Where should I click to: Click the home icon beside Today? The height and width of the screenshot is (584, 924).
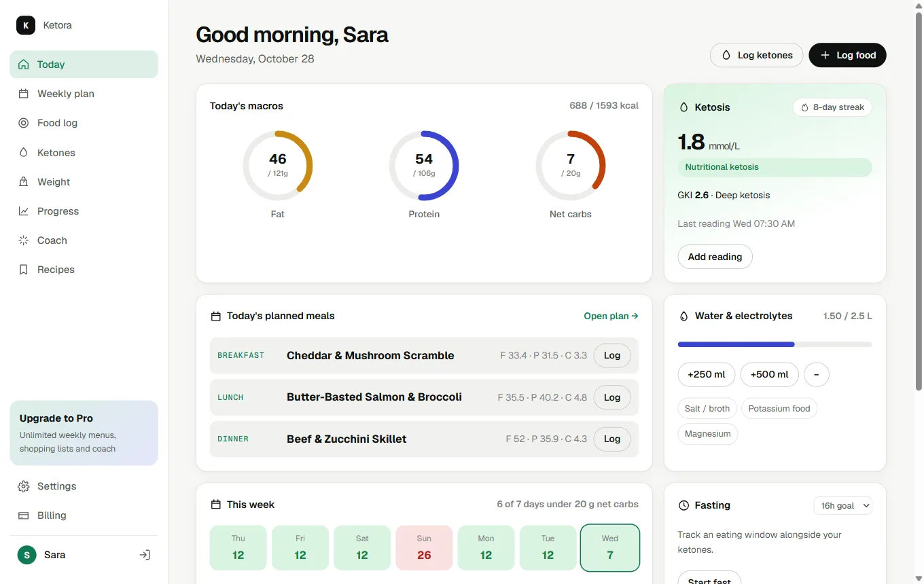coord(24,65)
